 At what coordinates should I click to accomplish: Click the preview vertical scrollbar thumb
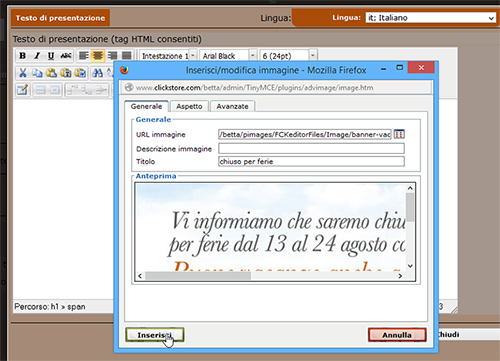pyautogui.click(x=410, y=207)
